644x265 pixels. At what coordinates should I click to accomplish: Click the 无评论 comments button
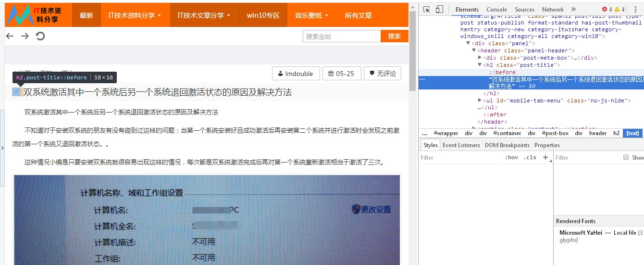tap(383, 74)
